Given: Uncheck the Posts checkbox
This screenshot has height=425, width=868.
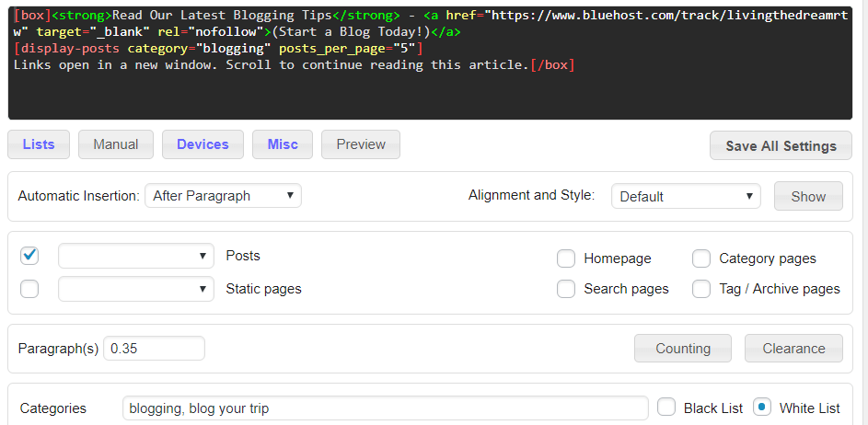Looking at the screenshot, I should click(29, 256).
